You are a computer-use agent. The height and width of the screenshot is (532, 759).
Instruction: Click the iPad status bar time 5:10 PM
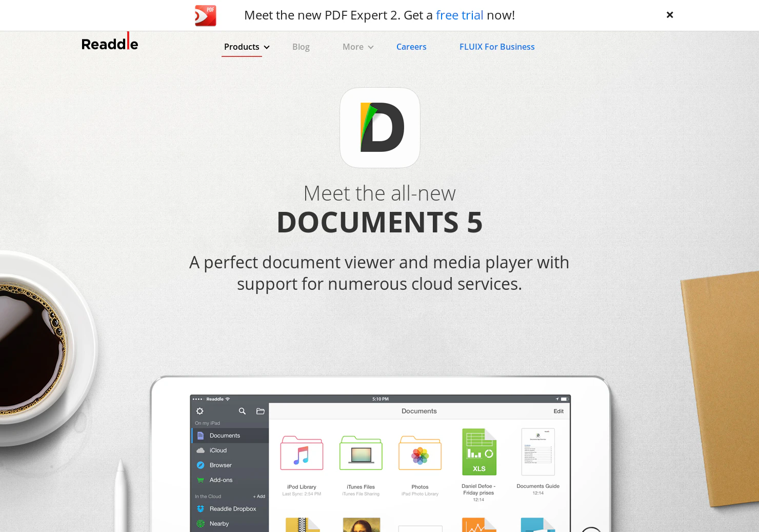click(x=381, y=399)
